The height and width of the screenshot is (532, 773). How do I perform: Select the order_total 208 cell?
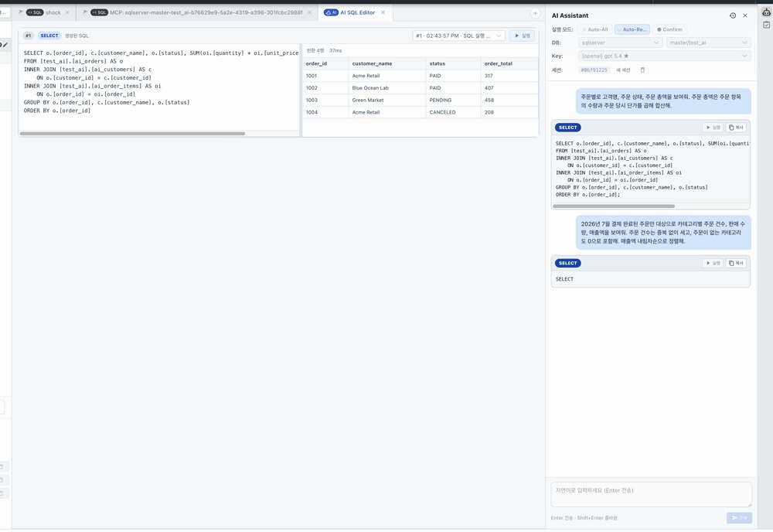[x=509, y=112]
